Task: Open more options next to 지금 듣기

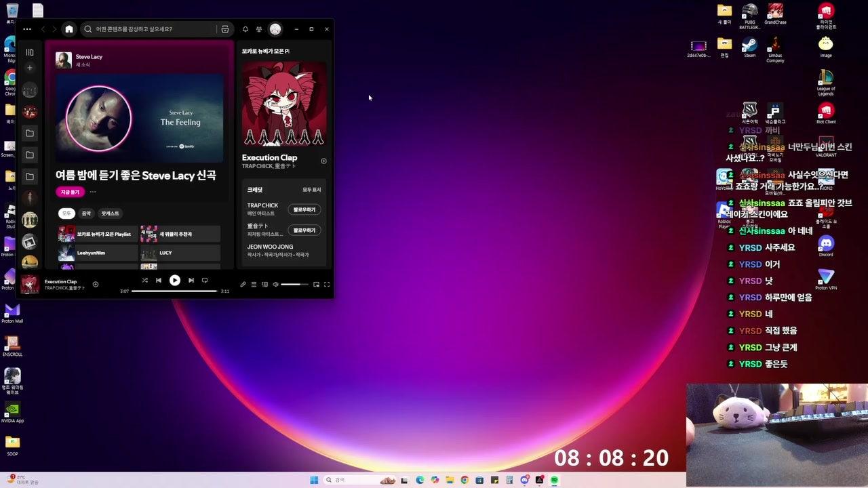Action: (93, 192)
